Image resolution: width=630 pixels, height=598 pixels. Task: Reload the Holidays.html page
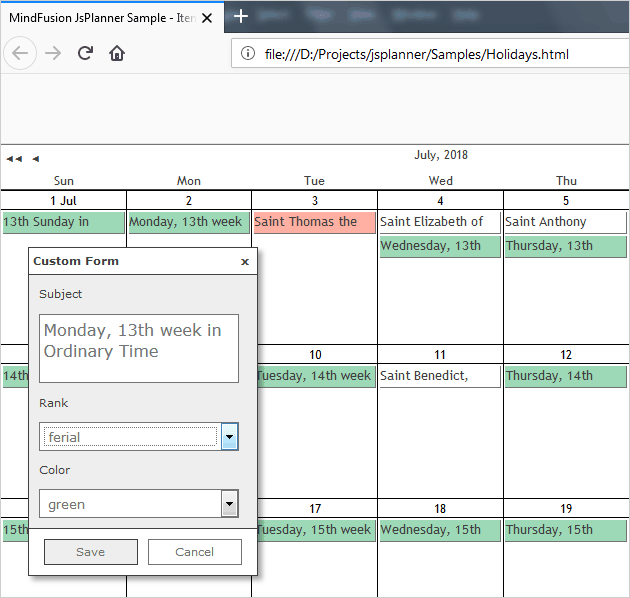coord(85,53)
